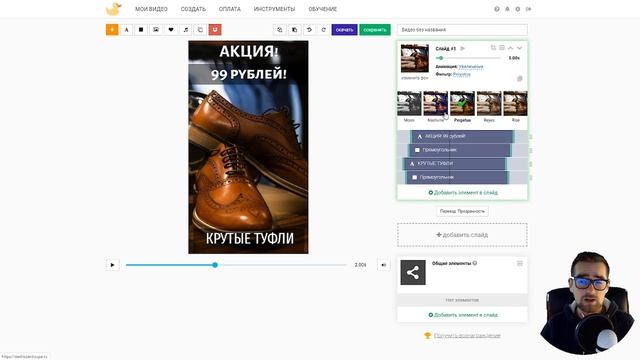
Task: Select the 'КРУТЫЕ ТУФЛИ' text on canvas
Action: click(249, 238)
